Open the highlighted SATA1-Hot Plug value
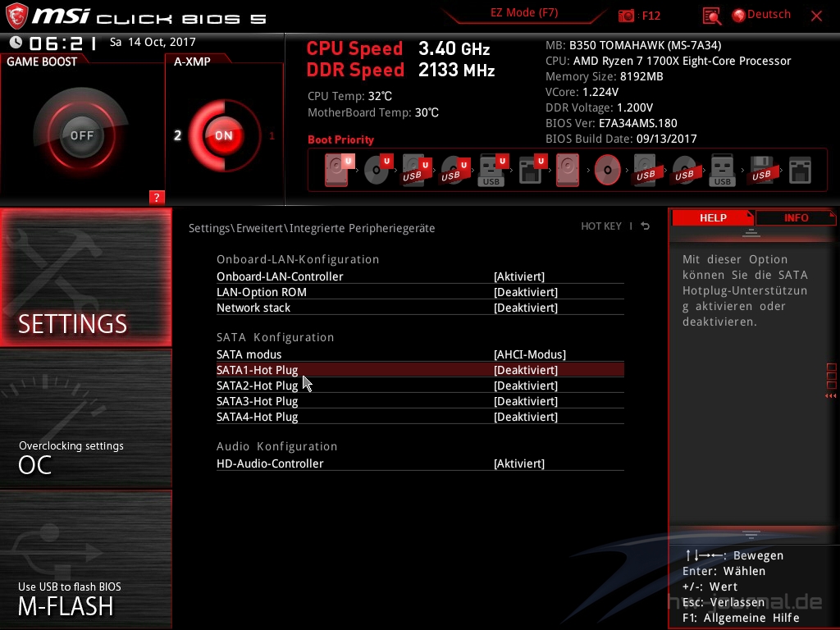 pyautogui.click(x=526, y=370)
